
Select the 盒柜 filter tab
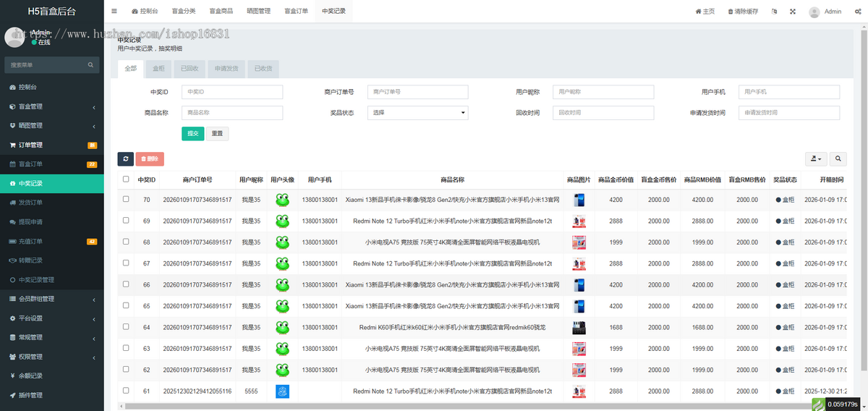point(158,69)
